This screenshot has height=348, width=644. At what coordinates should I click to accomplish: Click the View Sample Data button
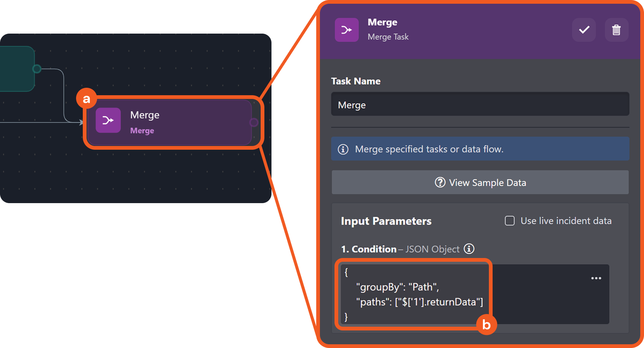click(x=480, y=183)
